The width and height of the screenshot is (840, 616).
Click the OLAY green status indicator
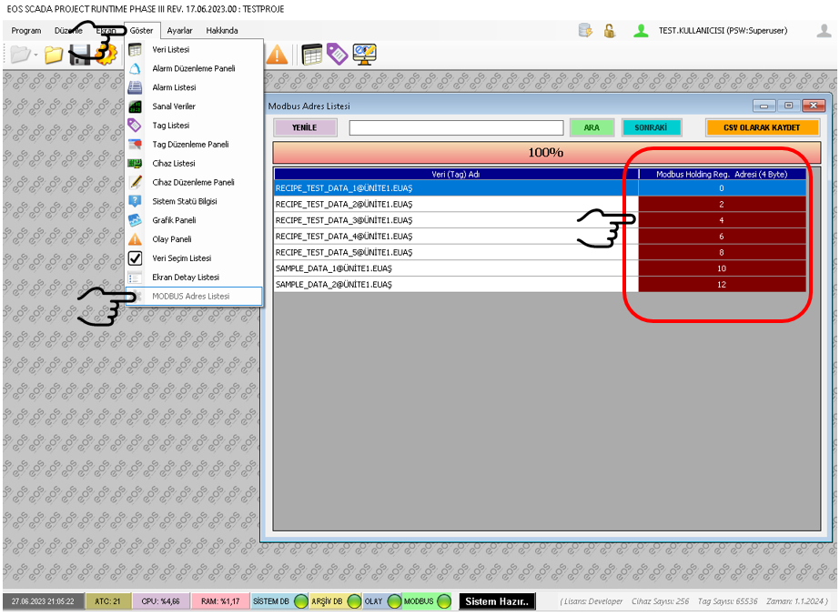pos(394,601)
